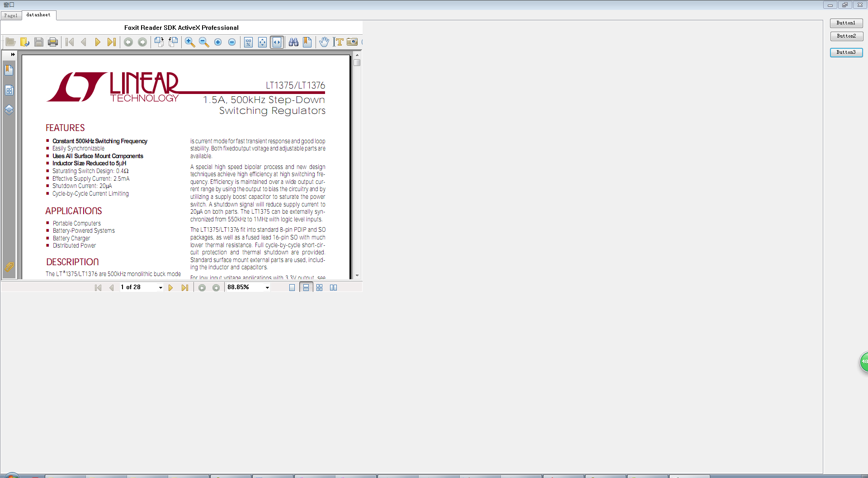Go to next page in bottom bar
The width and height of the screenshot is (868, 478).
[170, 287]
